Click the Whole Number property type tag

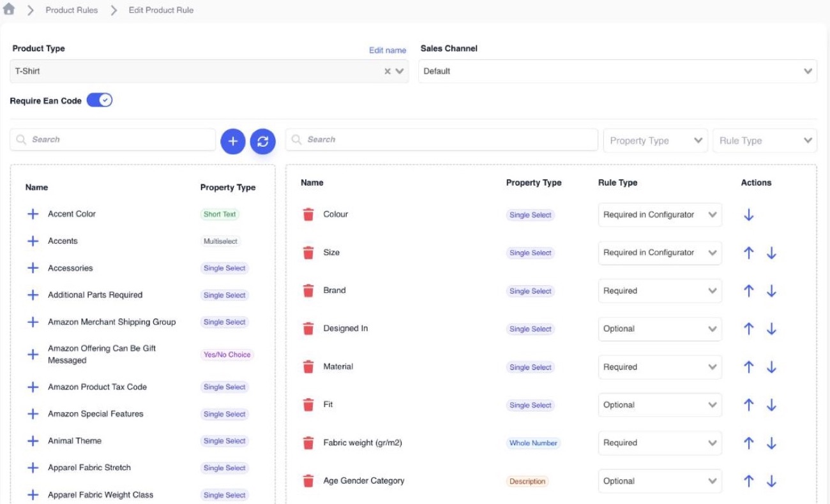533,443
